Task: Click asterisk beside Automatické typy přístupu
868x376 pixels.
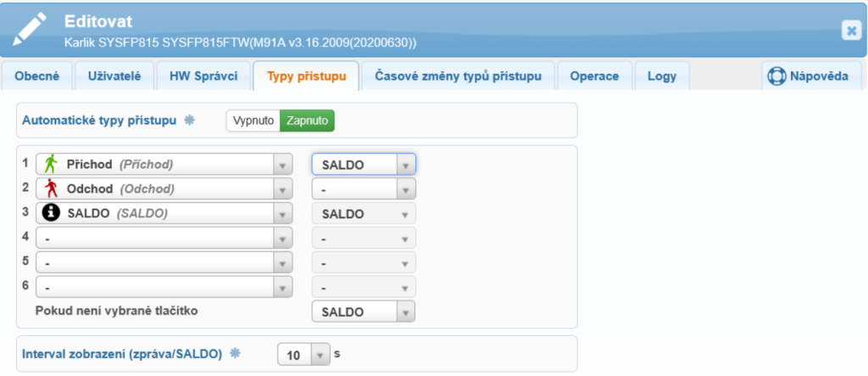Action: [x=189, y=120]
